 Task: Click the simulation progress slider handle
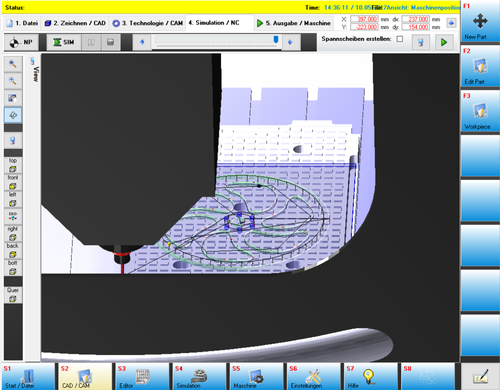point(276,39)
